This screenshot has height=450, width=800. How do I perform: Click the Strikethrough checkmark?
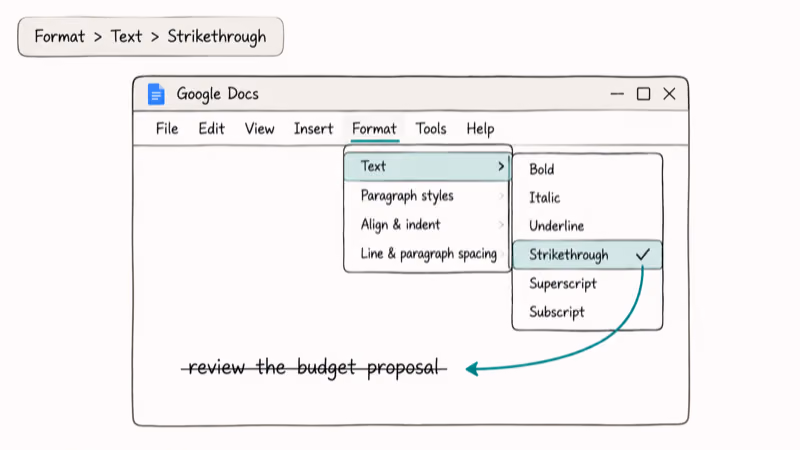[x=643, y=254]
